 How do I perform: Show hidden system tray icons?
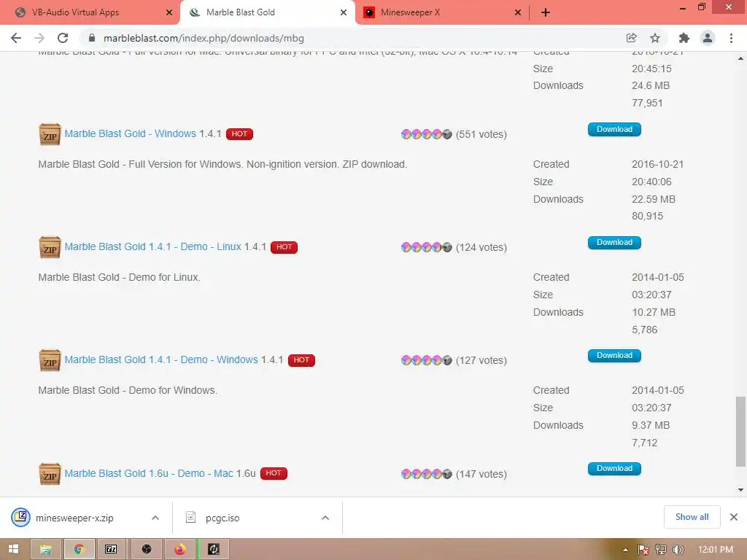coord(625,550)
